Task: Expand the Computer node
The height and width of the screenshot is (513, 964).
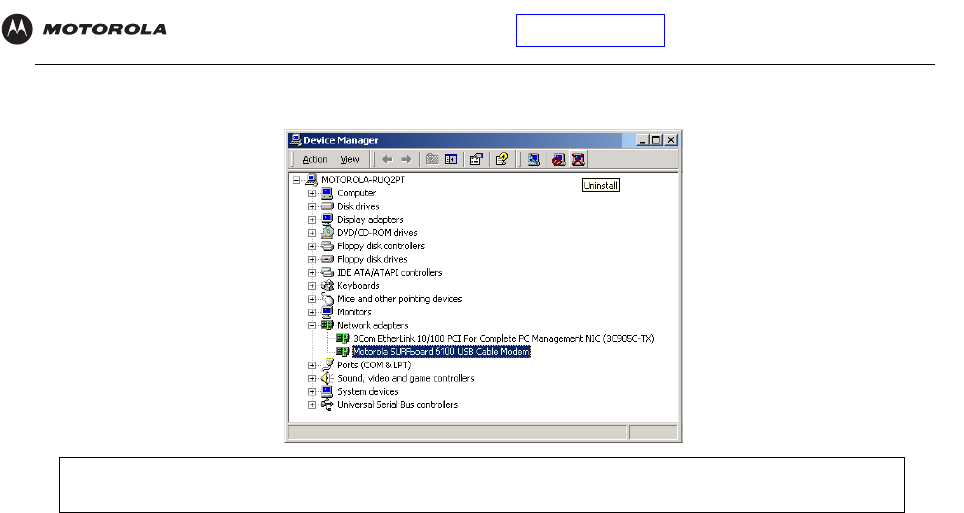Action: click(x=312, y=193)
